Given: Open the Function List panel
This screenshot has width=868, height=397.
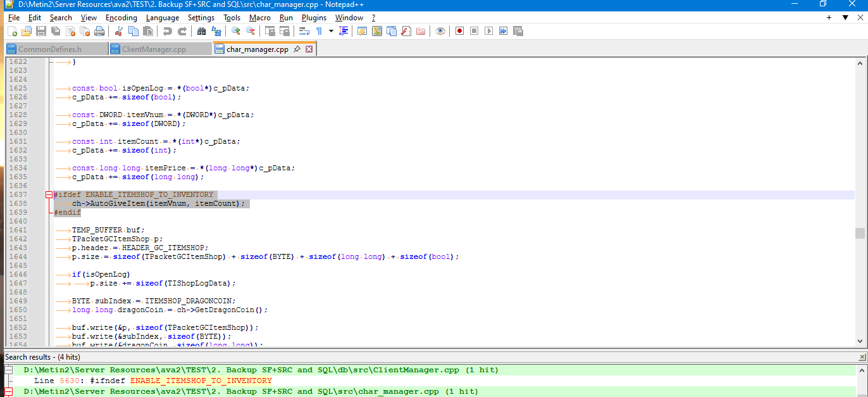Looking at the screenshot, I should [x=406, y=31].
